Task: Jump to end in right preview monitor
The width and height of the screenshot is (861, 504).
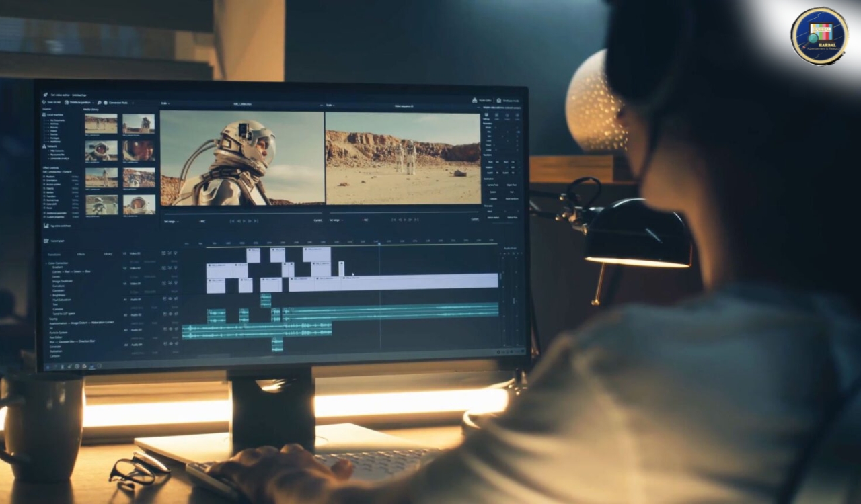Action: click(x=418, y=219)
